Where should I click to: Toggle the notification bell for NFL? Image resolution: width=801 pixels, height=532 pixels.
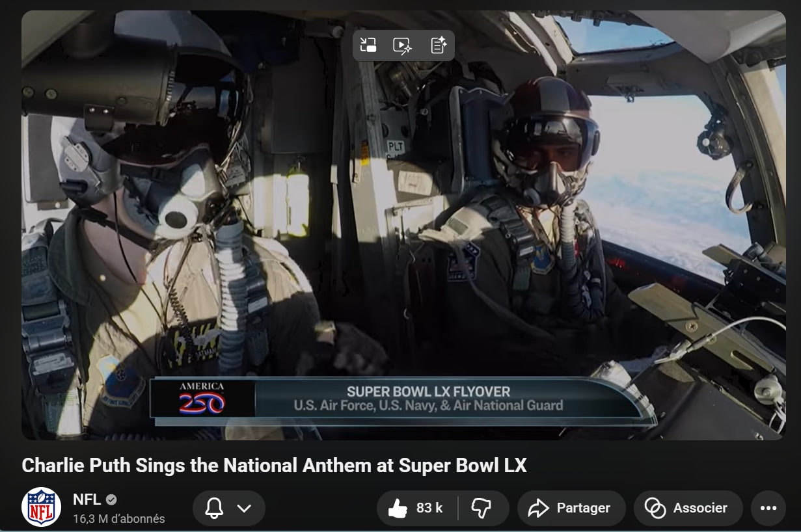click(x=214, y=509)
